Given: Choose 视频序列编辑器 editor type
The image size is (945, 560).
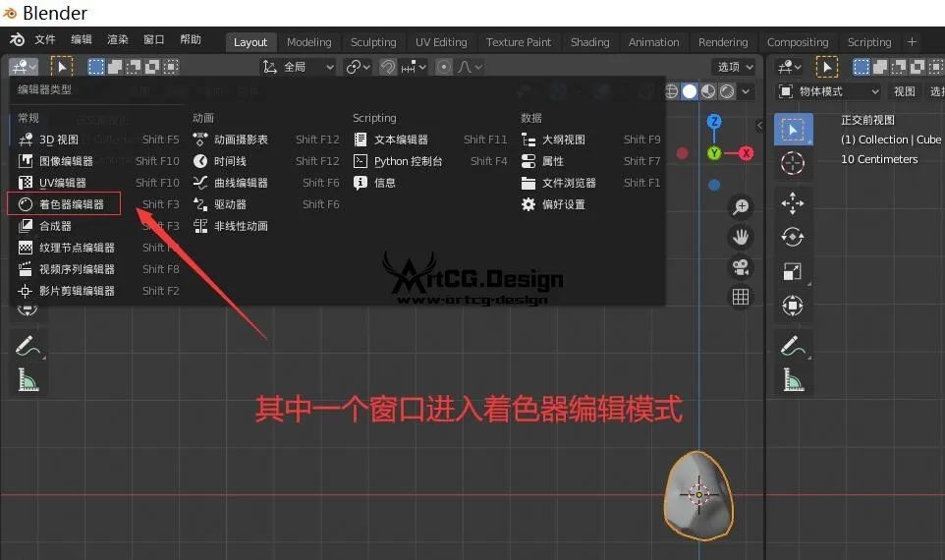Looking at the screenshot, I should pos(98,269).
